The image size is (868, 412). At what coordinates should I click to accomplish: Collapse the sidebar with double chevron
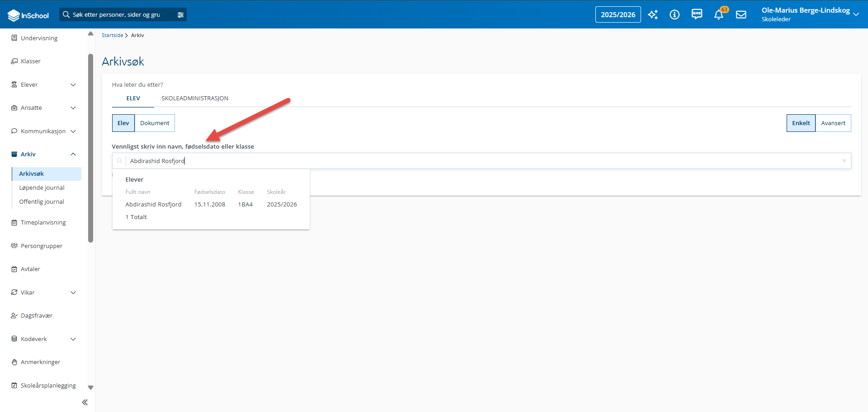pyautogui.click(x=85, y=402)
